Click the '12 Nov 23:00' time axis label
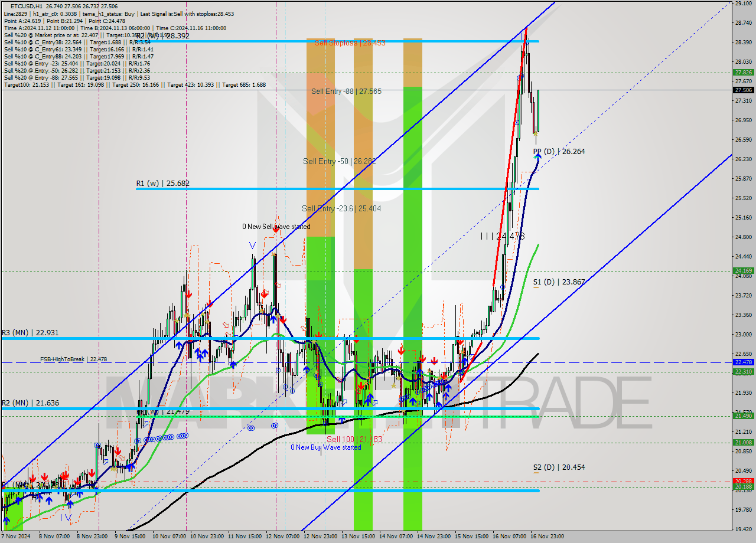 [320, 537]
